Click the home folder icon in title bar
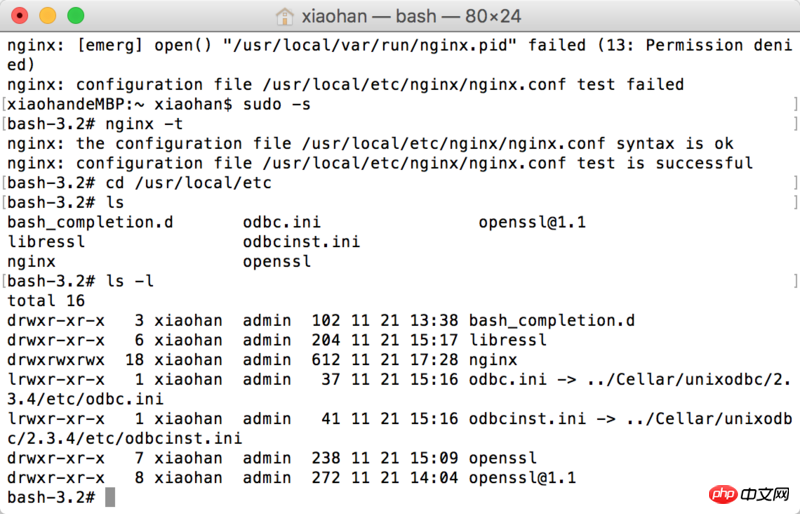 (285, 16)
